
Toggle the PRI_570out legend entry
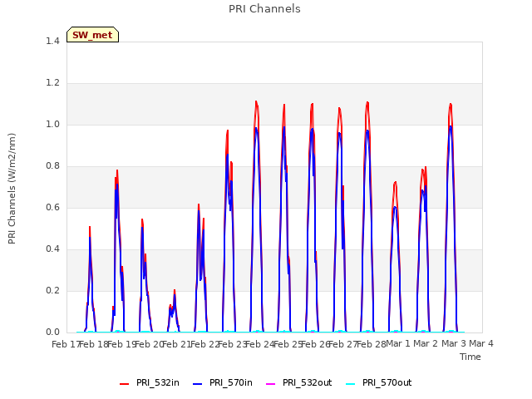point(379,382)
